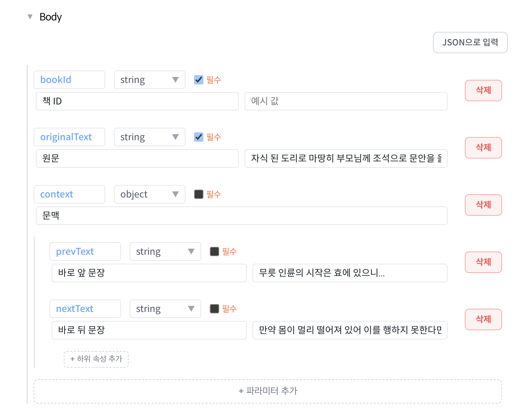
Task: Click the + 파라미터 추가 button
Action: (x=268, y=391)
